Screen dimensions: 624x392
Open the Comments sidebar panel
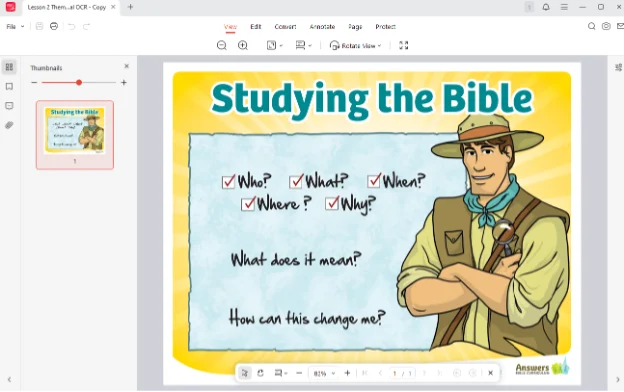[x=9, y=106]
